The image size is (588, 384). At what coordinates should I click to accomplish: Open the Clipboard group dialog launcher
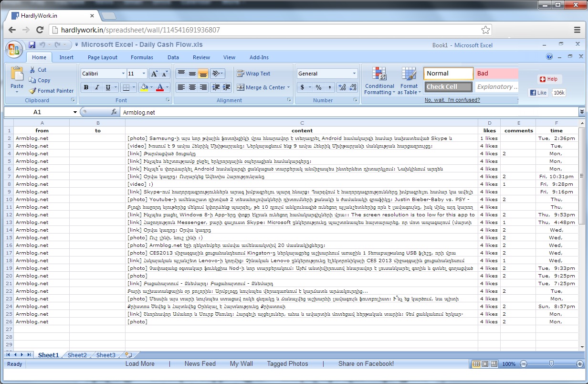click(73, 100)
